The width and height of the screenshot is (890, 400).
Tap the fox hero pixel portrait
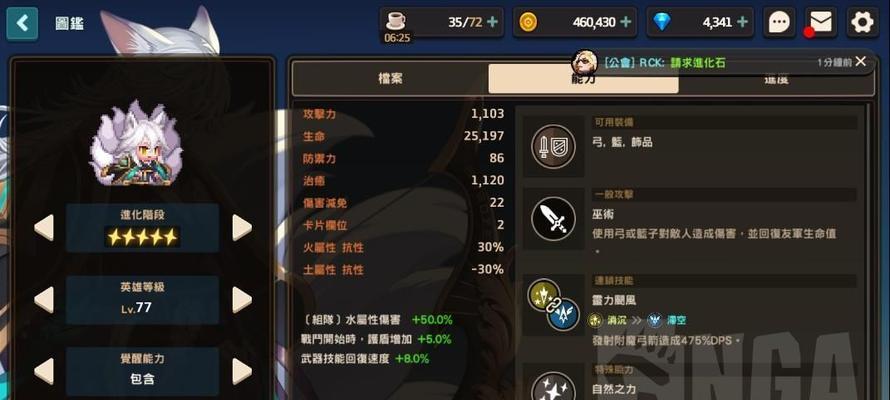tap(136, 144)
